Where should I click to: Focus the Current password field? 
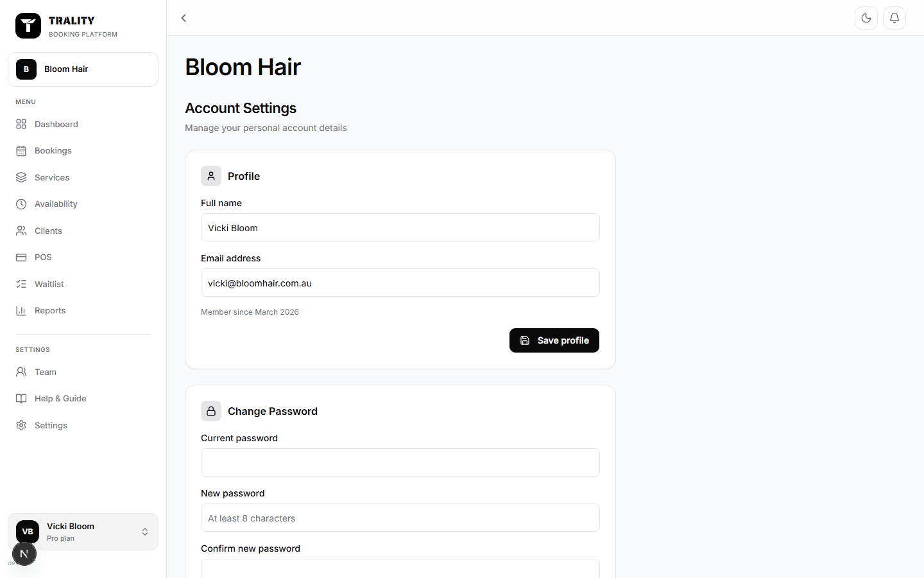pos(400,462)
